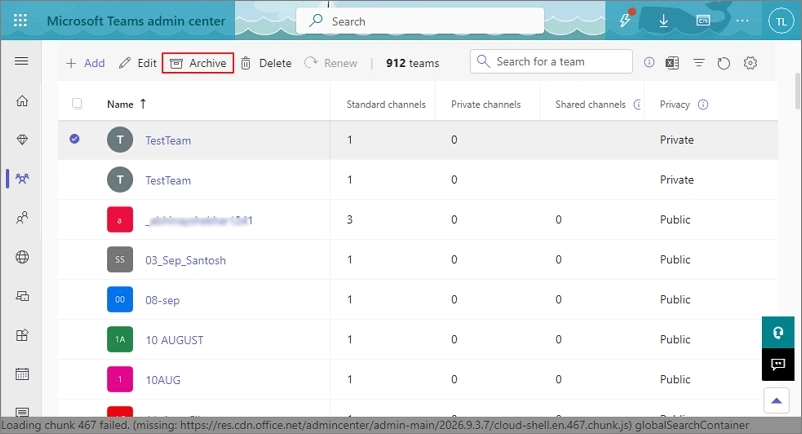Open the help headset button
Image resolution: width=802 pixels, height=434 pixels.
click(x=778, y=333)
